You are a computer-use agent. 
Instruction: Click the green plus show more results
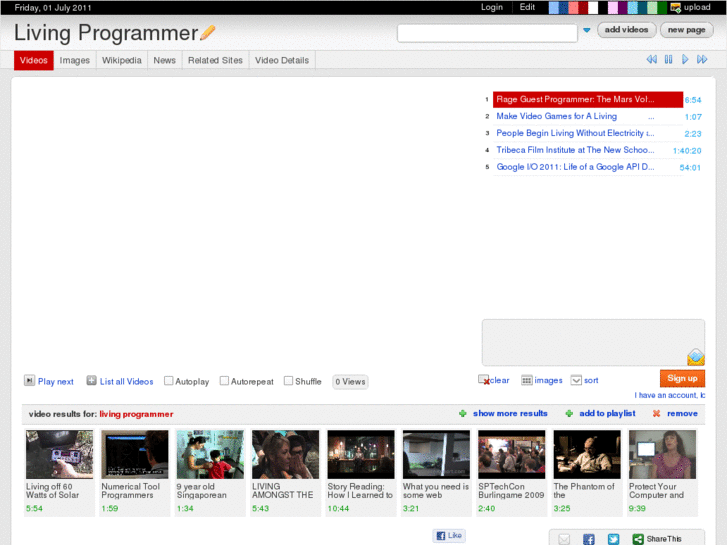tap(462, 413)
